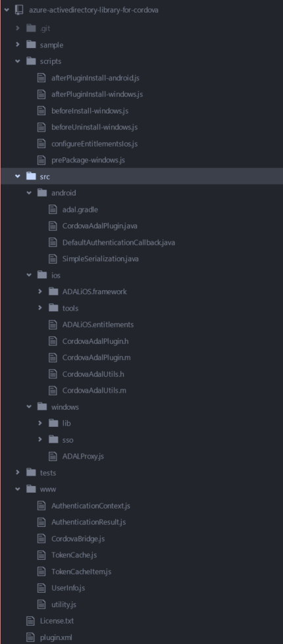Expand the sso folder chevron

(40, 440)
